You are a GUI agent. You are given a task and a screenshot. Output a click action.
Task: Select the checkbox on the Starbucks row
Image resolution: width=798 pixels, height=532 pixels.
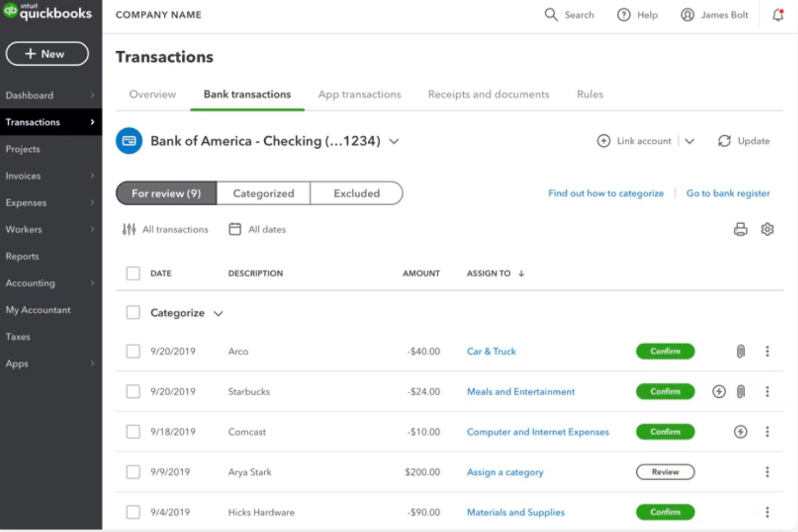133,391
